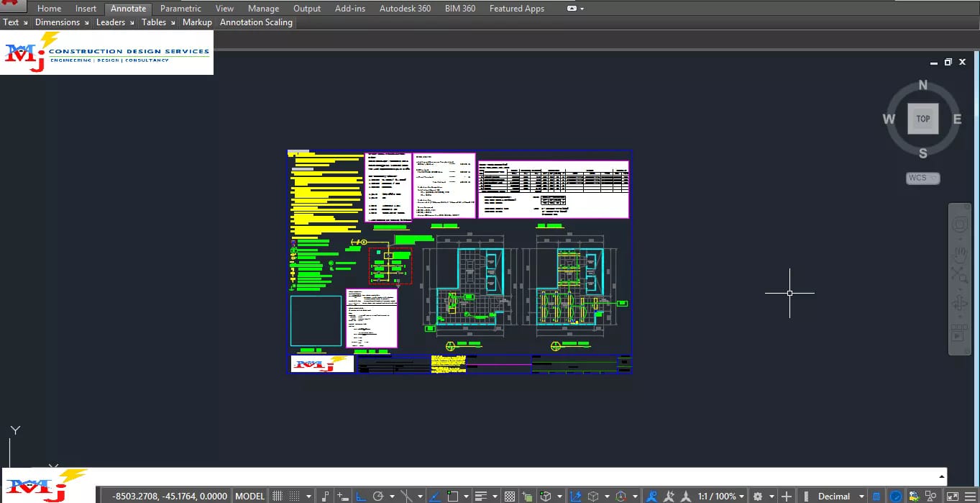
Task: Click the gizmo icon in status bar
Action: [622, 496]
